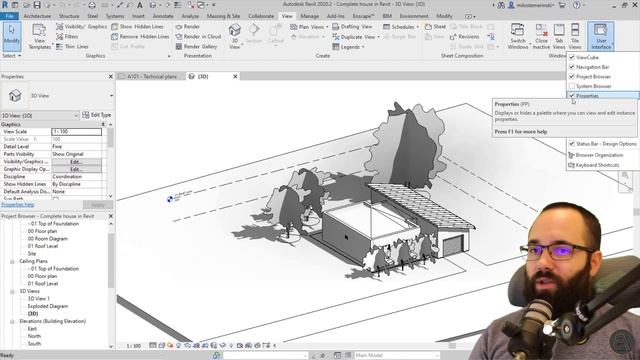Collapse the Ceiling Plans tree node
Screen dimensions: 640x360
pyautogui.click(x=12, y=261)
